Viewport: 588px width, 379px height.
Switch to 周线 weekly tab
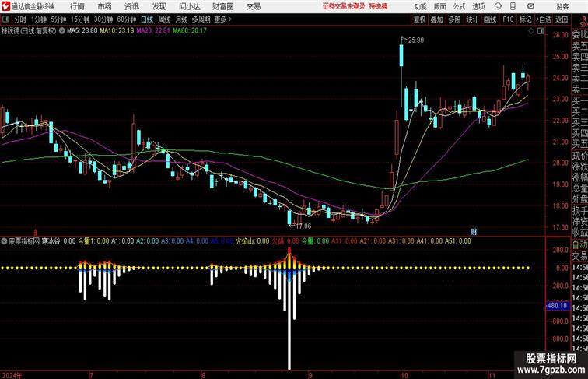(164, 19)
